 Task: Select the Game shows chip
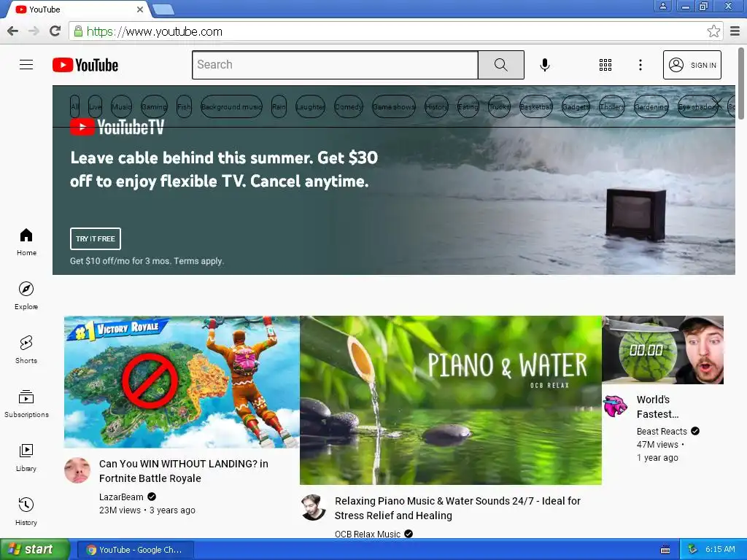pos(393,106)
